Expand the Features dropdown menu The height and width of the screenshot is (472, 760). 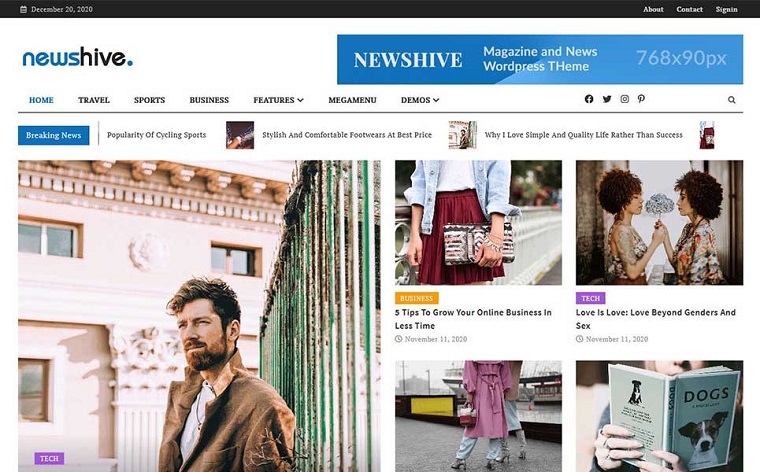[x=278, y=100]
